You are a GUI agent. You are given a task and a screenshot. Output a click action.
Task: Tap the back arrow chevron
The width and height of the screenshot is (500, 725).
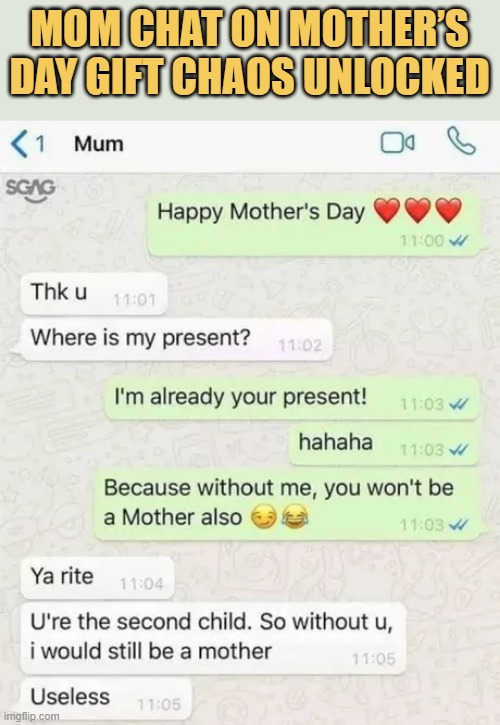(19, 144)
